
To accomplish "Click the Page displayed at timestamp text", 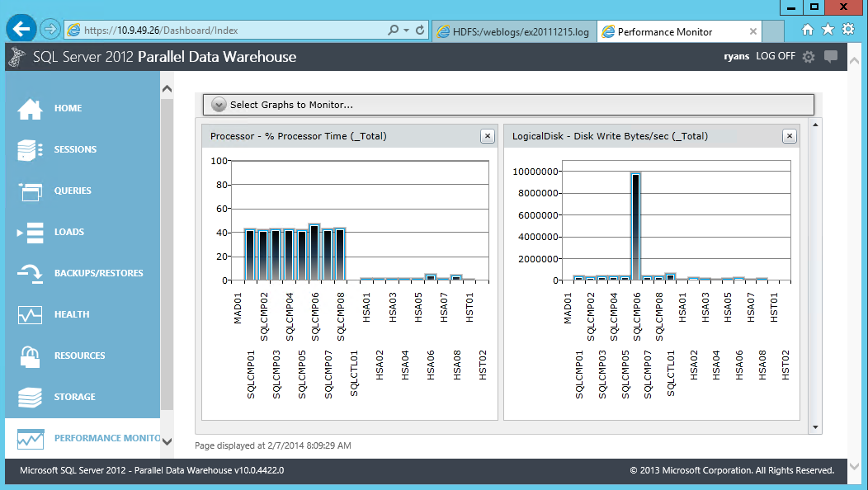I will pyautogui.click(x=273, y=445).
